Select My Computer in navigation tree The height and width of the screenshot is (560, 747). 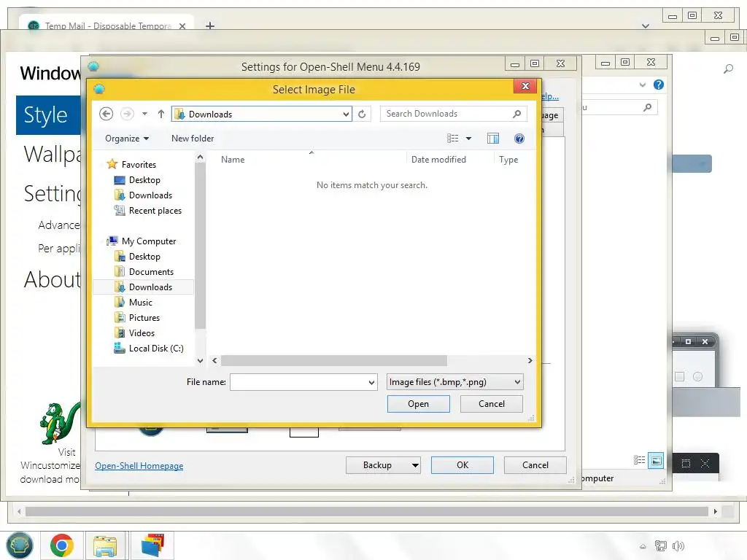click(149, 241)
